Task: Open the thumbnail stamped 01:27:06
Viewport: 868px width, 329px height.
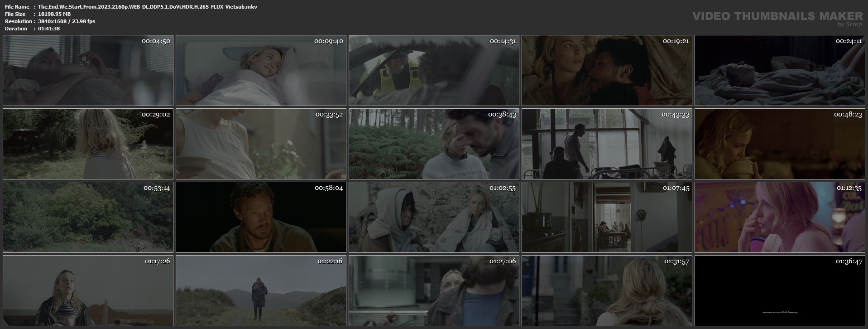Action: tap(434, 290)
